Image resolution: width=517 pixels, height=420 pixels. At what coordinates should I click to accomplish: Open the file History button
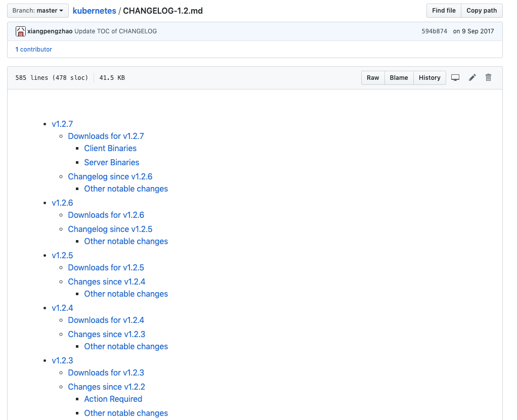429,78
